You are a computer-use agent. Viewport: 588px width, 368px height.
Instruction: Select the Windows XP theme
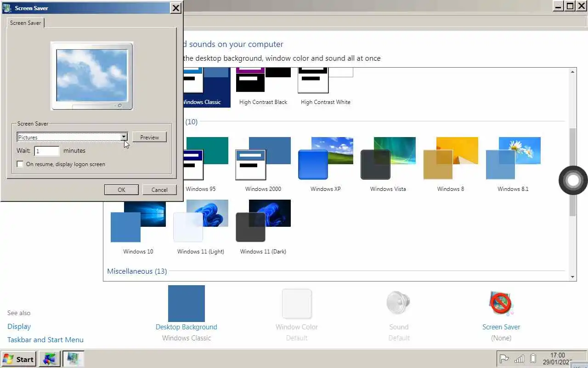coord(325,164)
